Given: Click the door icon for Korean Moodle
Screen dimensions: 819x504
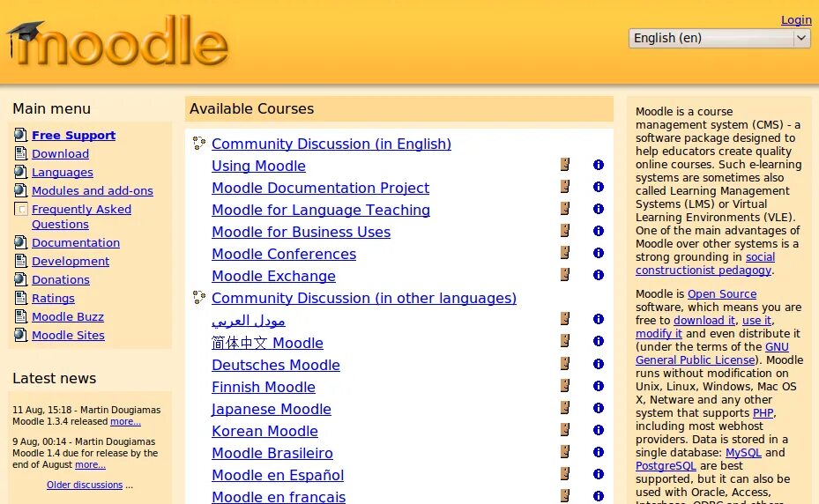Looking at the screenshot, I should (x=565, y=429).
